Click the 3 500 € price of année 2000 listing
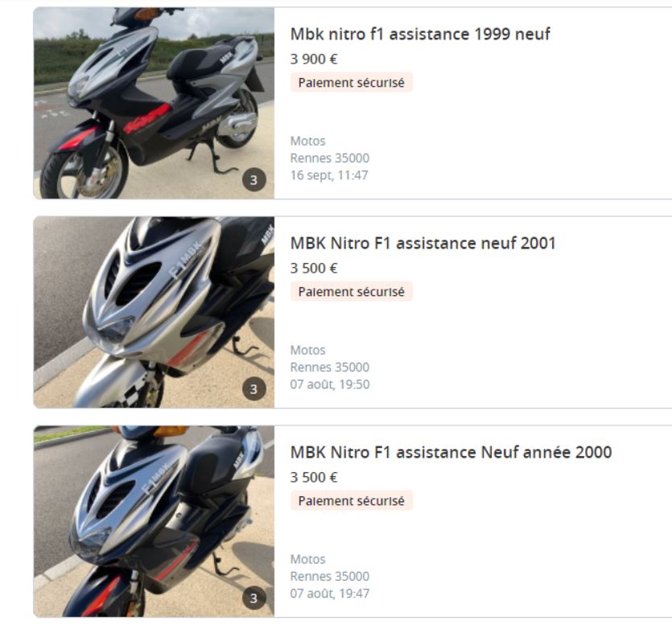The height and width of the screenshot is (629, 672). [314, 477]
